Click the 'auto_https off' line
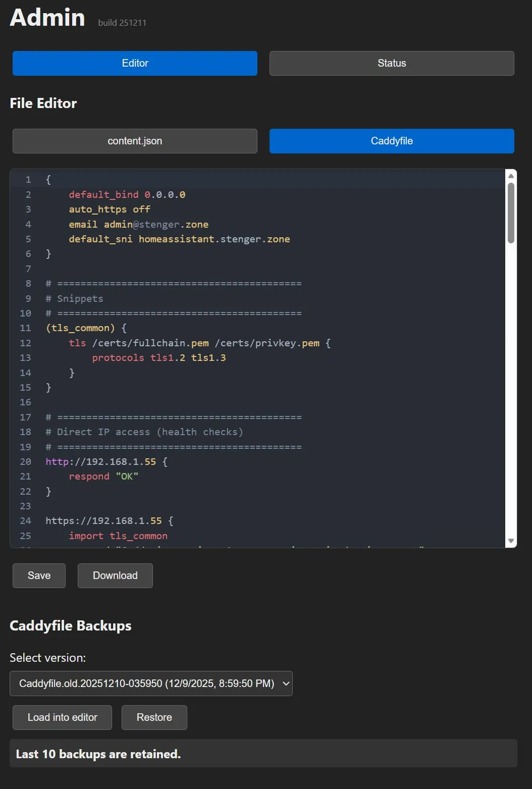Viewport: 532px width, 789px height. [x=110, y=209]
